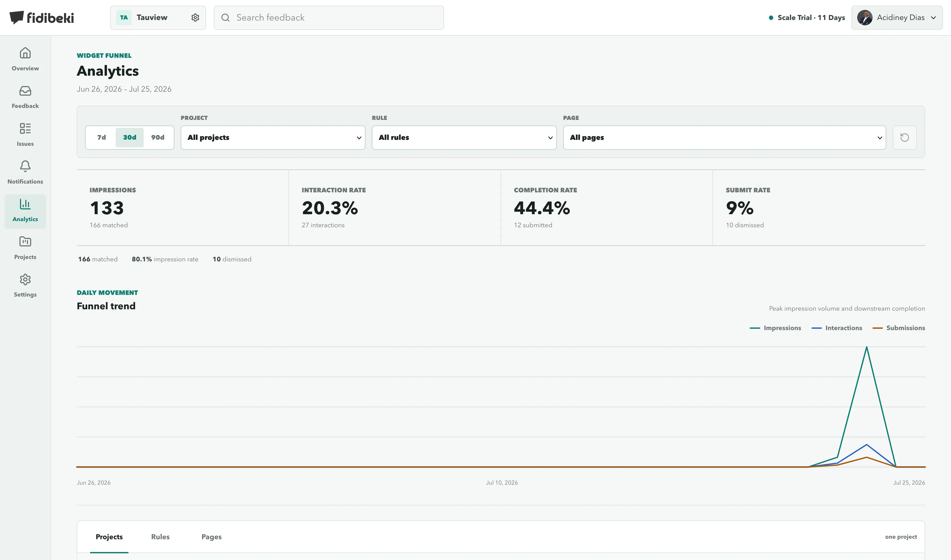Click the Funnel trend heading
This screenshot has height=560, width=951.
(x=106, y=306)
